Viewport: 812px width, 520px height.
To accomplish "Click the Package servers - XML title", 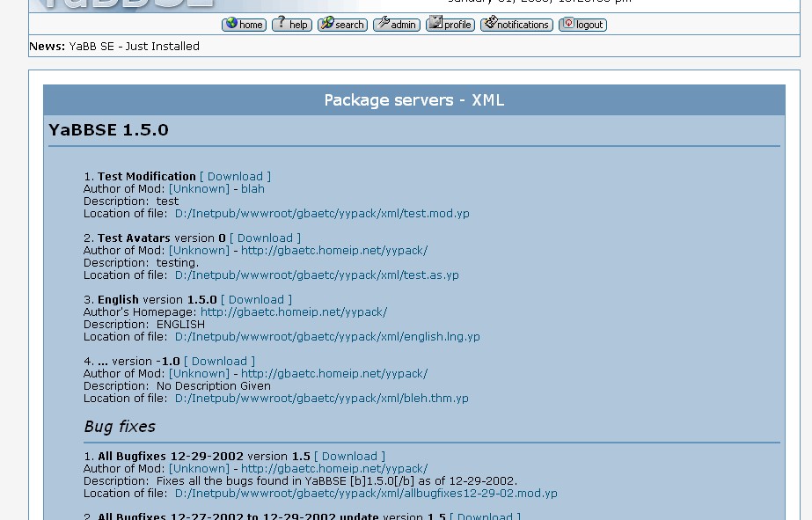I will (x=414, y=100).
